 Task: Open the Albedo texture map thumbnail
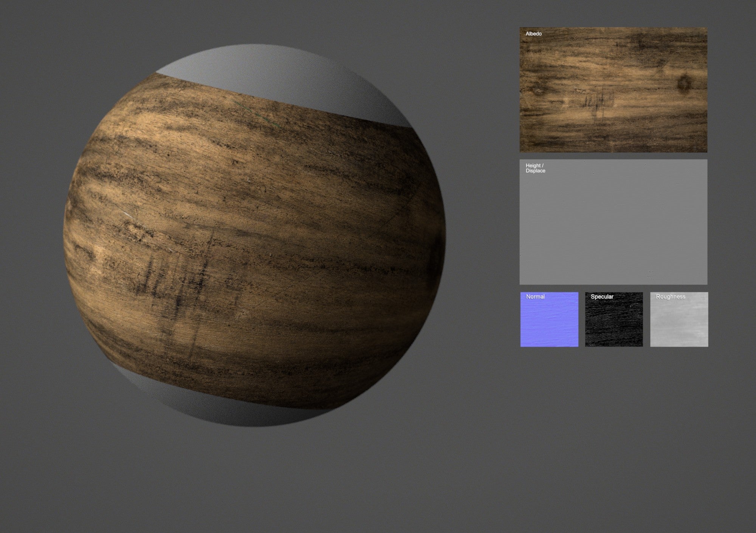point(613,90)
